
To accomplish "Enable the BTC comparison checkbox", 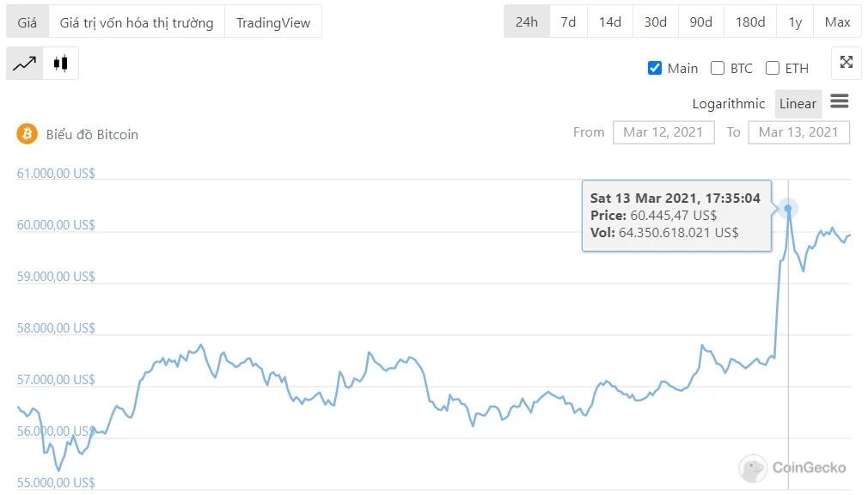I will 718,68.
